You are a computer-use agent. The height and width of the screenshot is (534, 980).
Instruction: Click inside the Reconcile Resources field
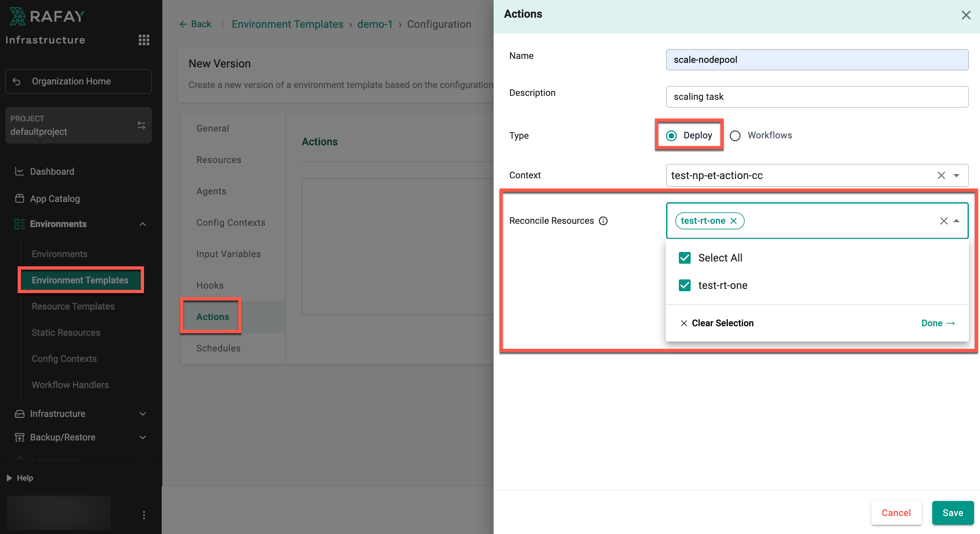(x=817, y=221)
